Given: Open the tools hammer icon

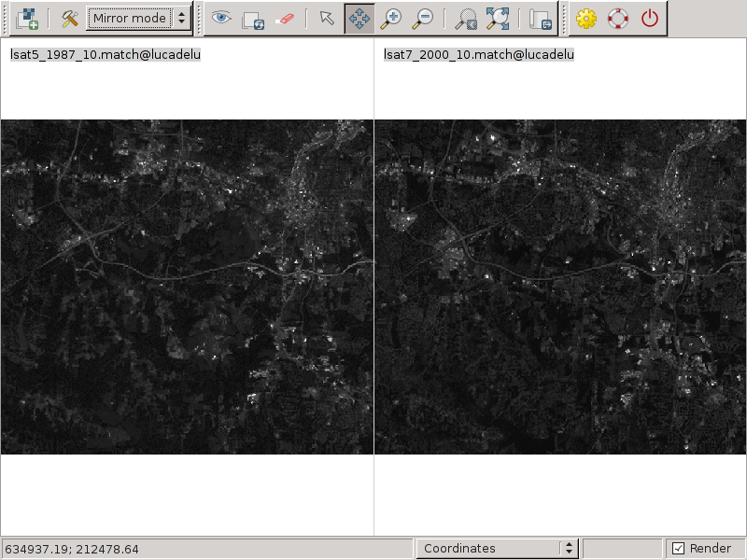Looking at the screenshot, I should 69,18.
